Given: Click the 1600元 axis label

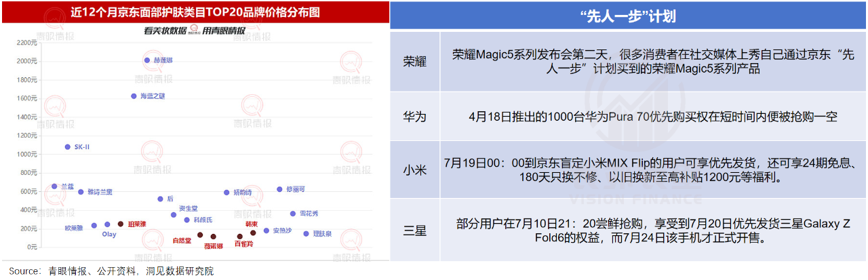Looking at the screenshot, I should (x=26, y=98).
